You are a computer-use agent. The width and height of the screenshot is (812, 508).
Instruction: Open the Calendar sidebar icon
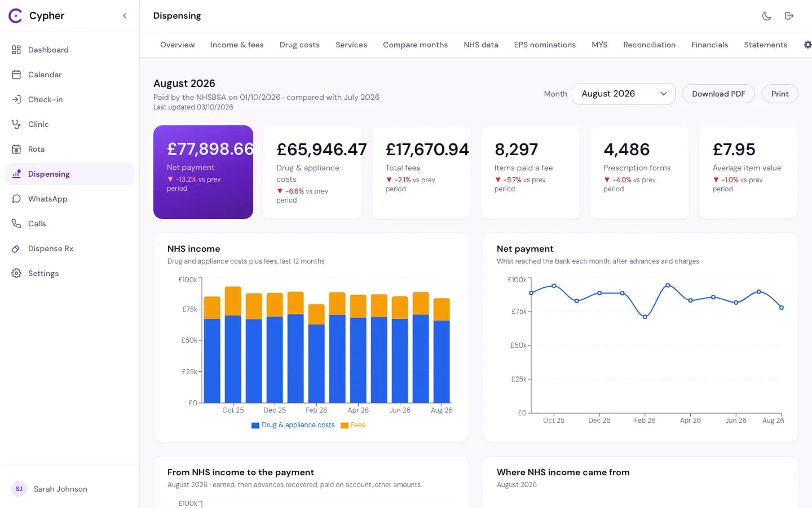[x=16, y=75]
